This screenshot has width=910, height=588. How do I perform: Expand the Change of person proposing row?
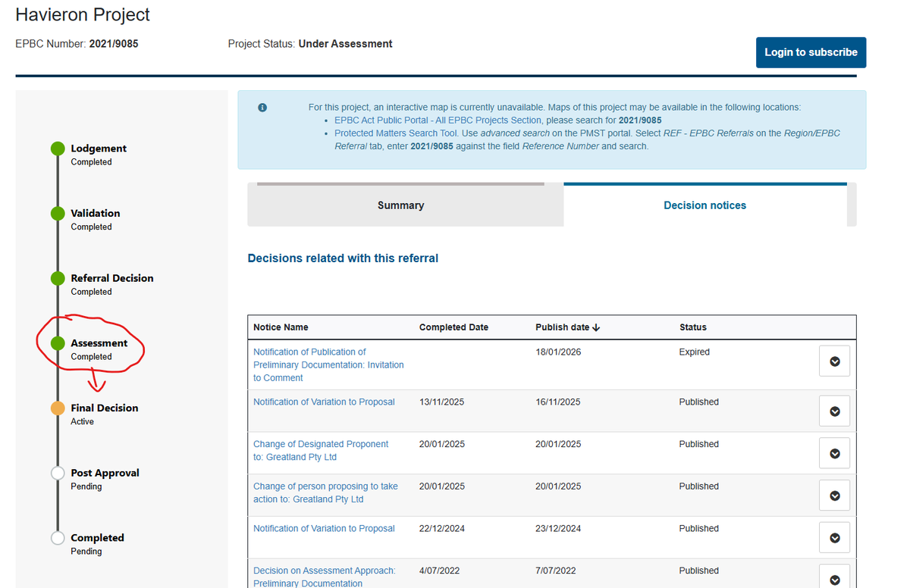(834, 495)
